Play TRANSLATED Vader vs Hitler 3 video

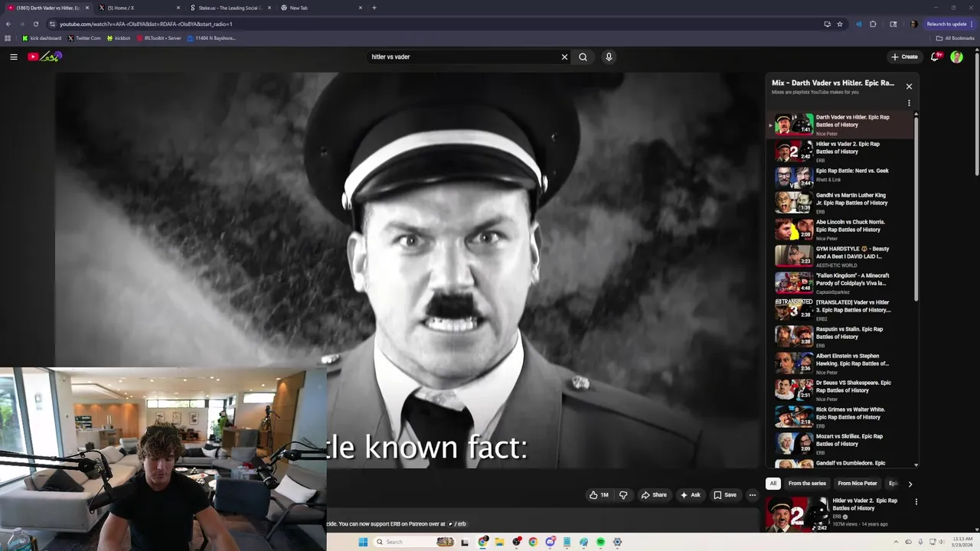point(841,310)
